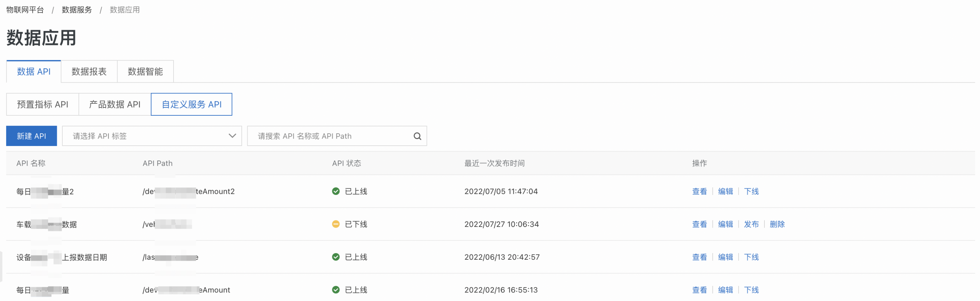Click API name starting with 车载
This screenshot has height=301, width=980.
(46, 224)
